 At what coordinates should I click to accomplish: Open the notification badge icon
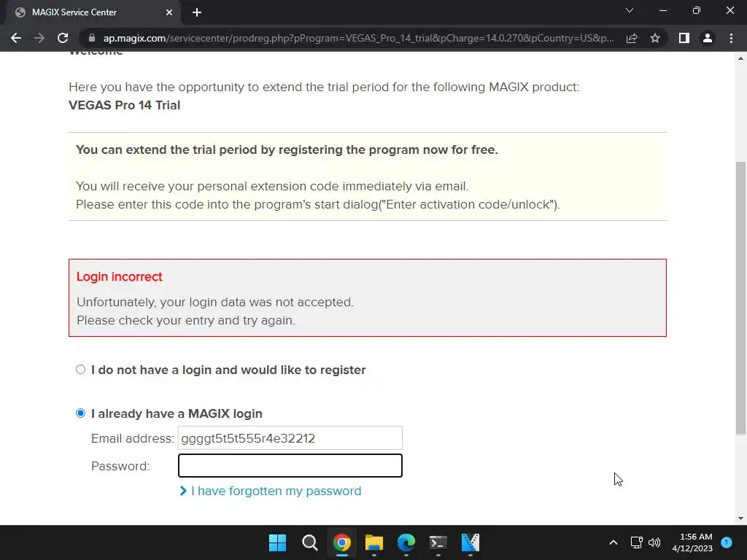pos(727,542)
